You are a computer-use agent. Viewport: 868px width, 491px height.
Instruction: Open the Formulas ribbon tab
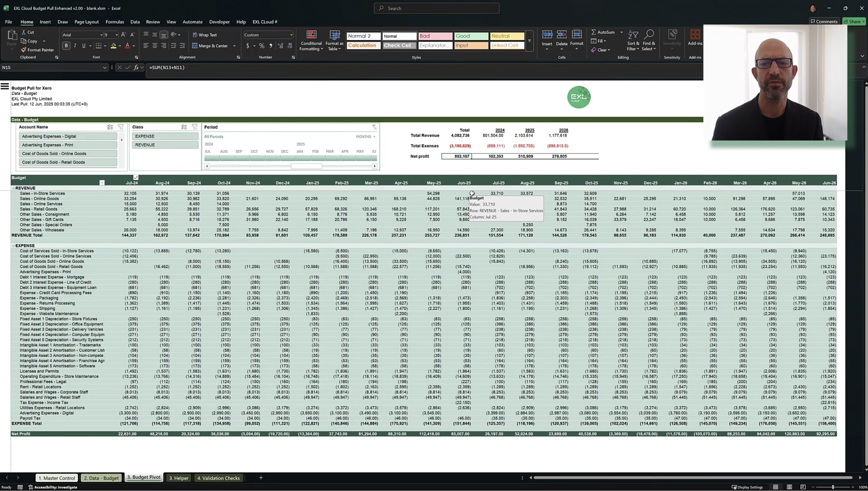(114, 22)
